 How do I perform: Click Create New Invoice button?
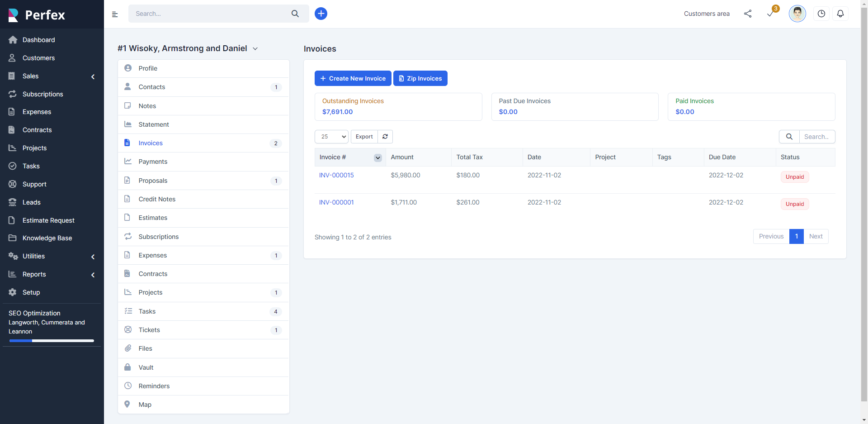pyautogui.click(x=353, y=78)
